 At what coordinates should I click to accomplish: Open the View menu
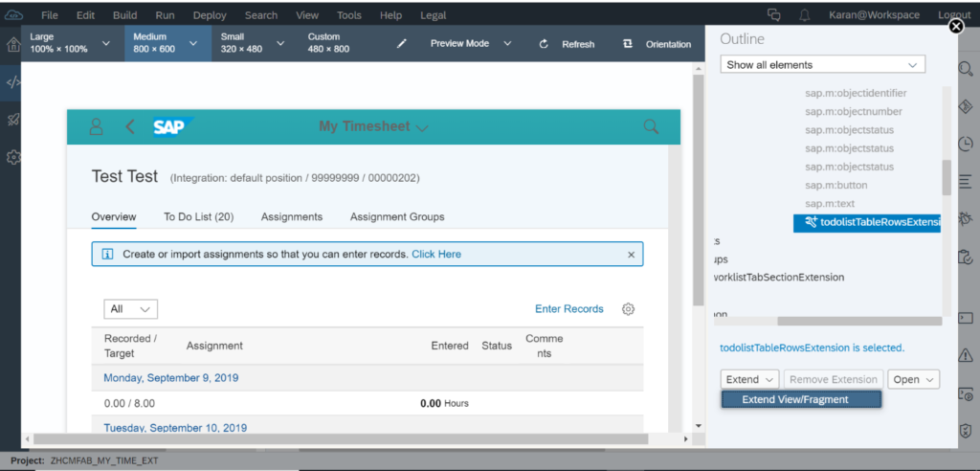(x=307, y=15)
